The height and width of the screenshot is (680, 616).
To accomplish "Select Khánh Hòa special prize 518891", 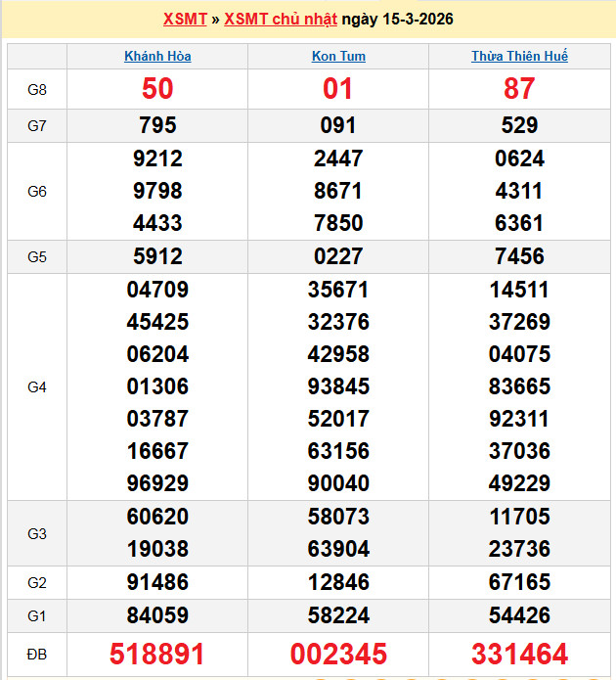I will pyautogui.click(x=157, y=654).
